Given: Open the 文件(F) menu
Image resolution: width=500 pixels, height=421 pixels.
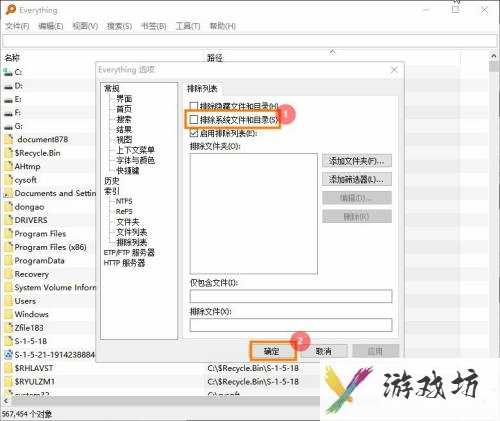Looking at the screenshot, I should (x=17, y=26).
